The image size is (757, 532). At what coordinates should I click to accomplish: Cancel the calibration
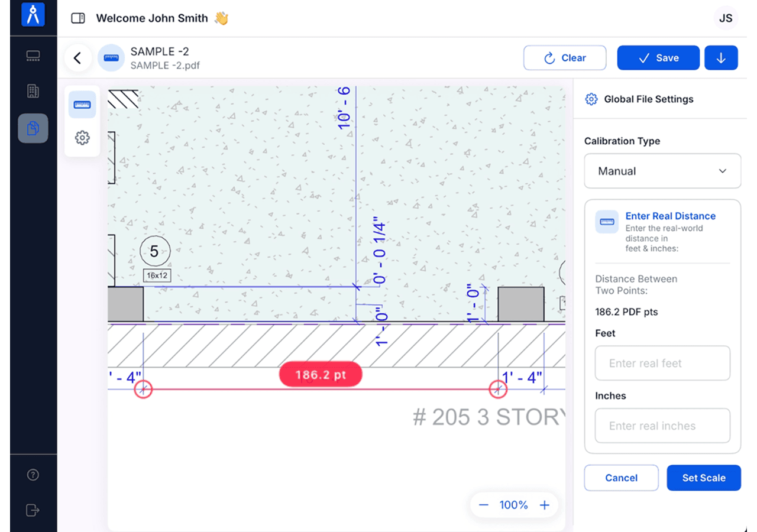622,478
